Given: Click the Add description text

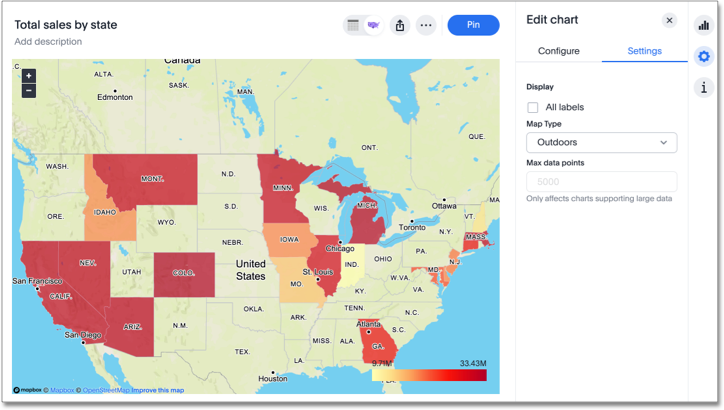Looking at the screenshot, I should click(48, 42).
